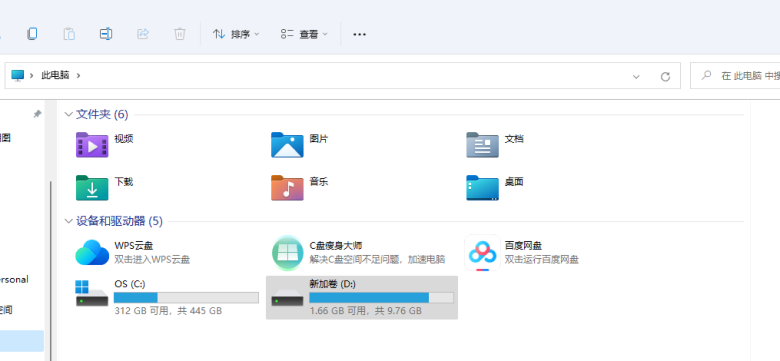This screenshot has width=780, height=361.
Task: Click the Delete trash can icon
Action: tap(180, 34)
